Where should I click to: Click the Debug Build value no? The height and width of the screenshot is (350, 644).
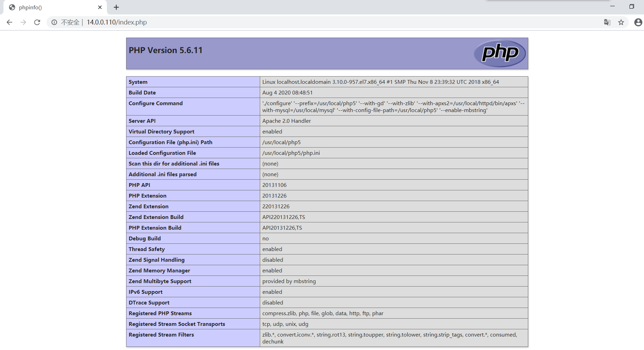pyautogui.click(x=265, y=239)
